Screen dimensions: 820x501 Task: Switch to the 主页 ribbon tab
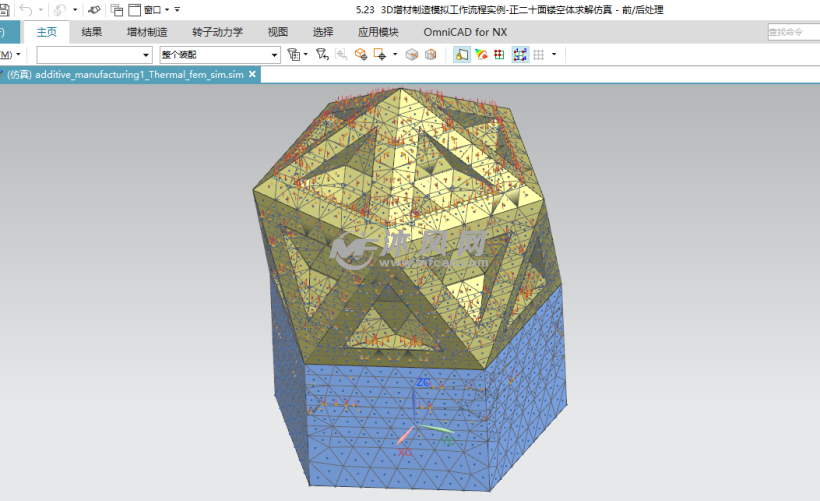click(x=47, y=32)
